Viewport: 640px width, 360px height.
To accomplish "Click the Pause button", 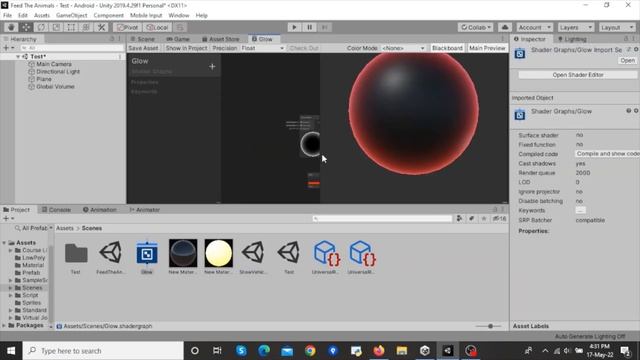I will [309, 27].
